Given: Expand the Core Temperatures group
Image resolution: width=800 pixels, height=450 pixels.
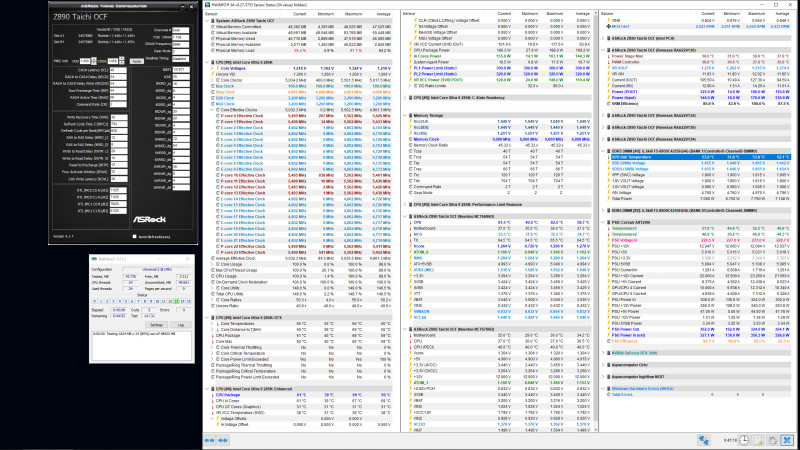Looking at the screenshot, I should [x=212, y=323].
